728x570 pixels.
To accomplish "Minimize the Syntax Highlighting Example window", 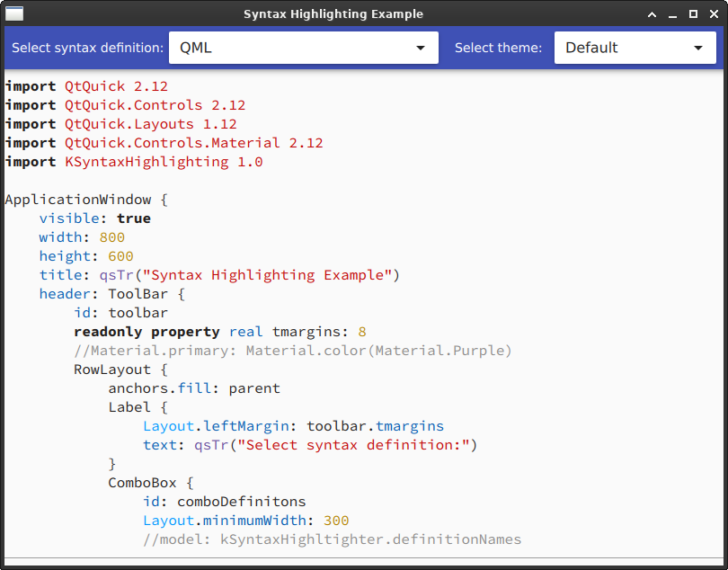I will click(673, 13).
